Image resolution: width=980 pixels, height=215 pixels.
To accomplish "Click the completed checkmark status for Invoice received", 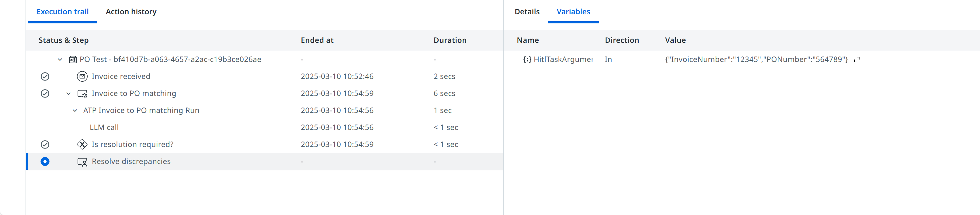I will pos(45,76).
